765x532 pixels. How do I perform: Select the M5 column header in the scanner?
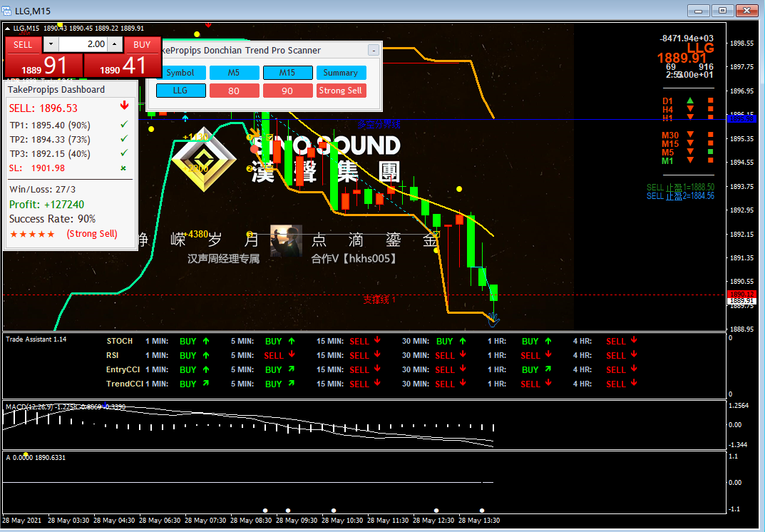point(234,73)
